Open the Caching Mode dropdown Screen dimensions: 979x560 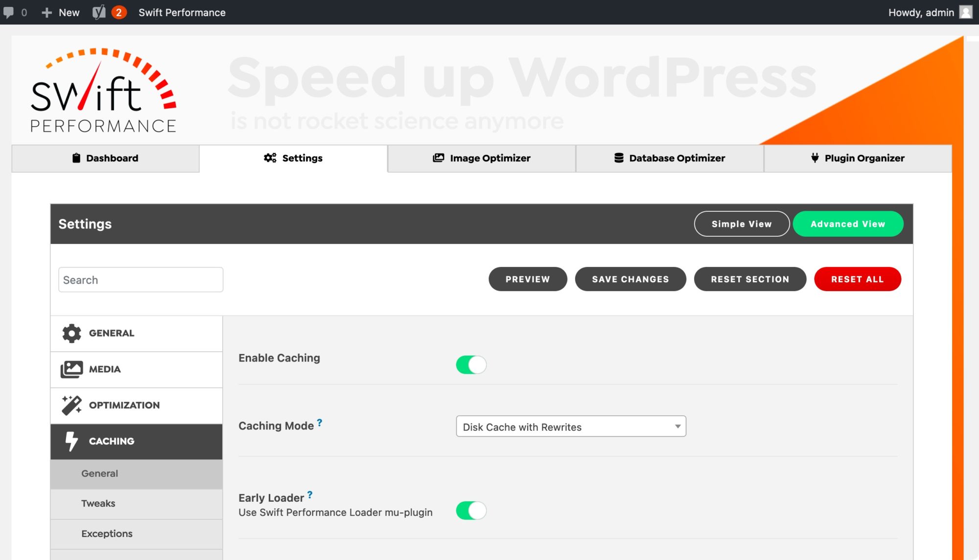570,426
